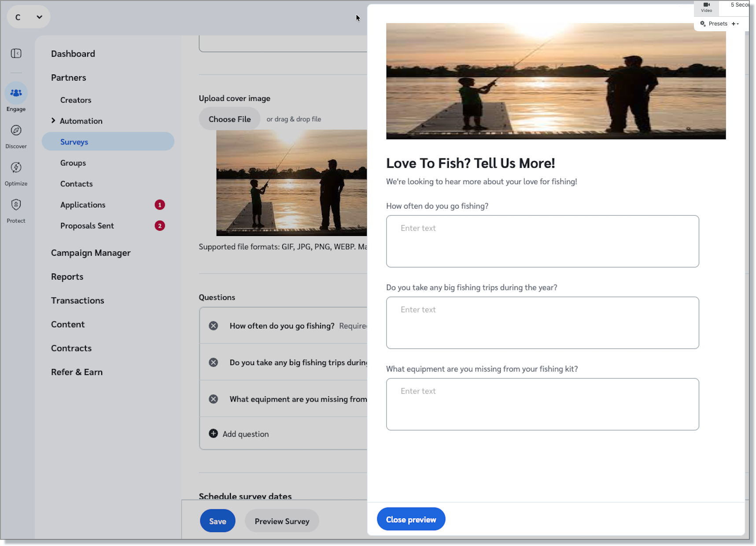Viewport: 756px width, 546px height.
Task: Save the survey
Action: click(218, 521)
